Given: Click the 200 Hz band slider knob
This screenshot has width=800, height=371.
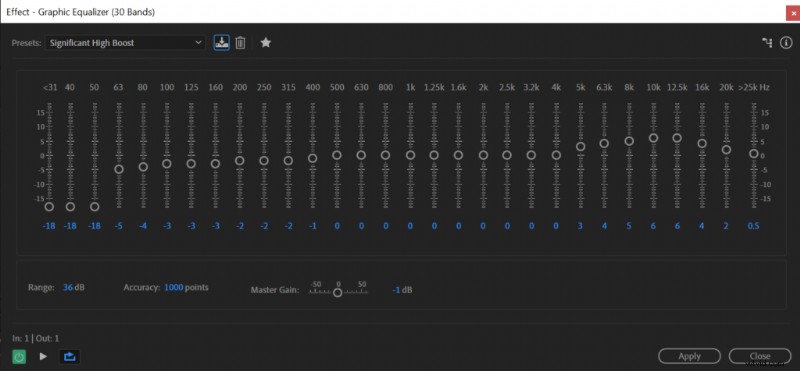Looking at the screenshot, I should click(x=240, y=160).
